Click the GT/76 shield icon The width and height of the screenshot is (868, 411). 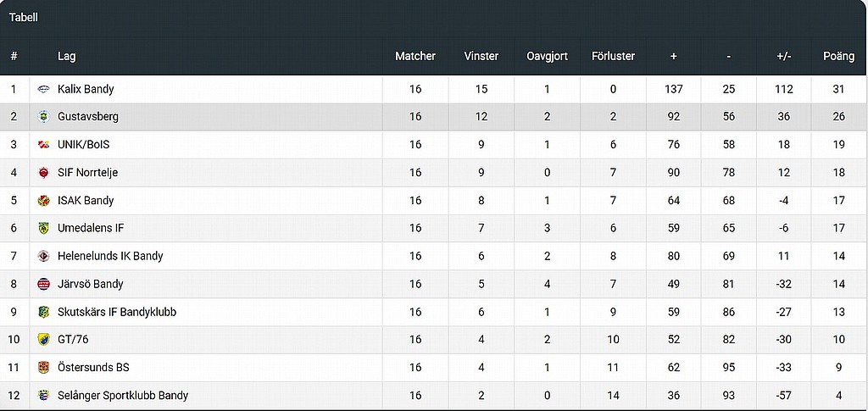43,340
